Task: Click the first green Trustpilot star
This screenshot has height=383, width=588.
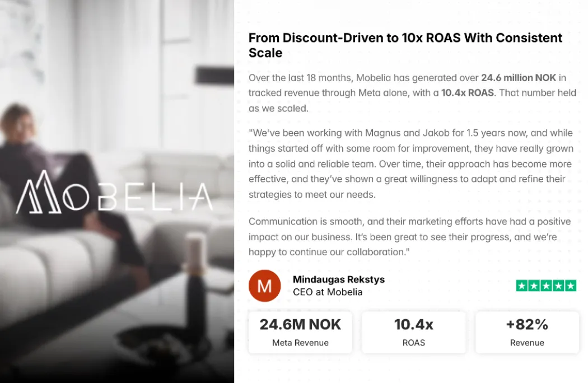Action: tap(521, 286)
